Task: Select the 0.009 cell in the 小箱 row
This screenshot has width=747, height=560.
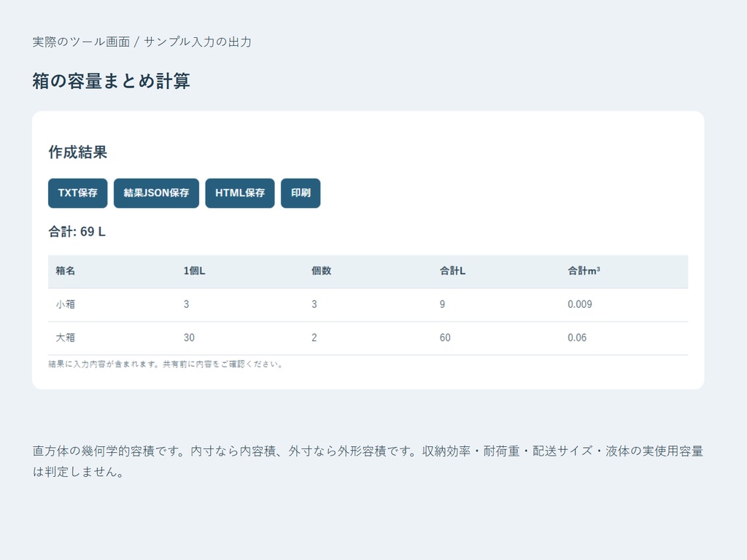Action: (x=580, y=304)
